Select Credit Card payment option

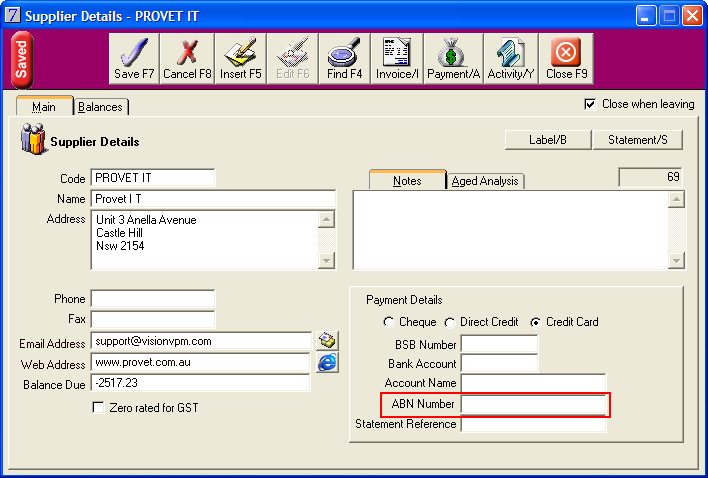click(x=536, y=322)
